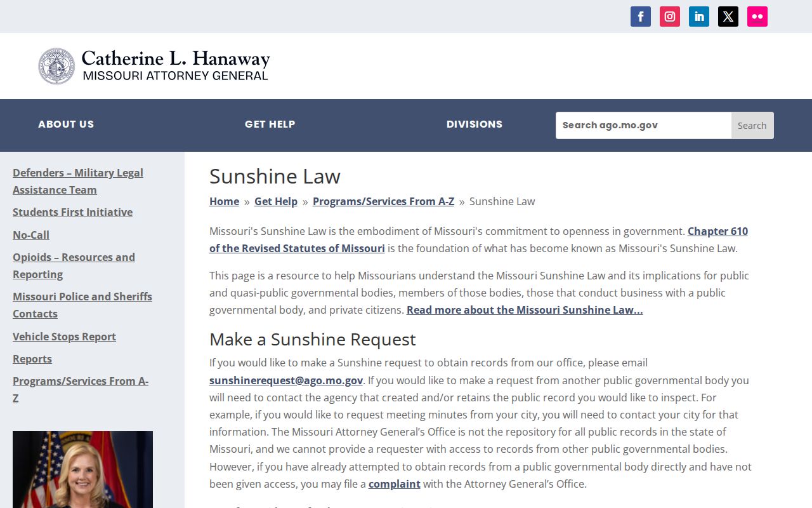This screenshot has height=508, width=812.
Task: Open the No-Call sidebar link
Action: pos(31,235)
